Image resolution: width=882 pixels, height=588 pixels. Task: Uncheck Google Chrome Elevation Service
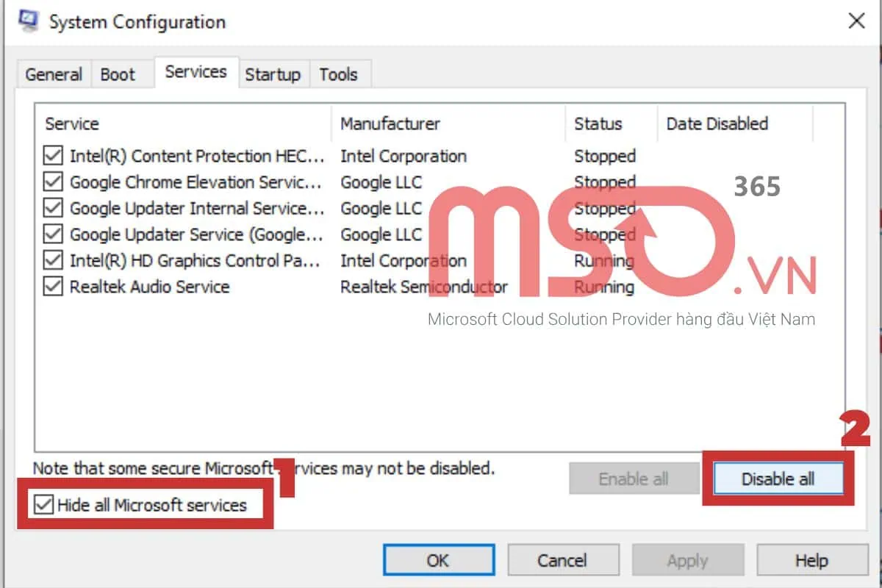pyautogui.click(x=52, y=182)
